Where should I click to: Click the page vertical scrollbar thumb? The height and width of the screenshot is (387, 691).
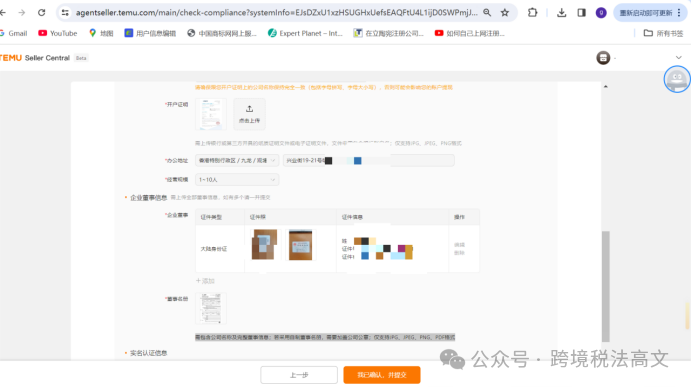[606, 286]
